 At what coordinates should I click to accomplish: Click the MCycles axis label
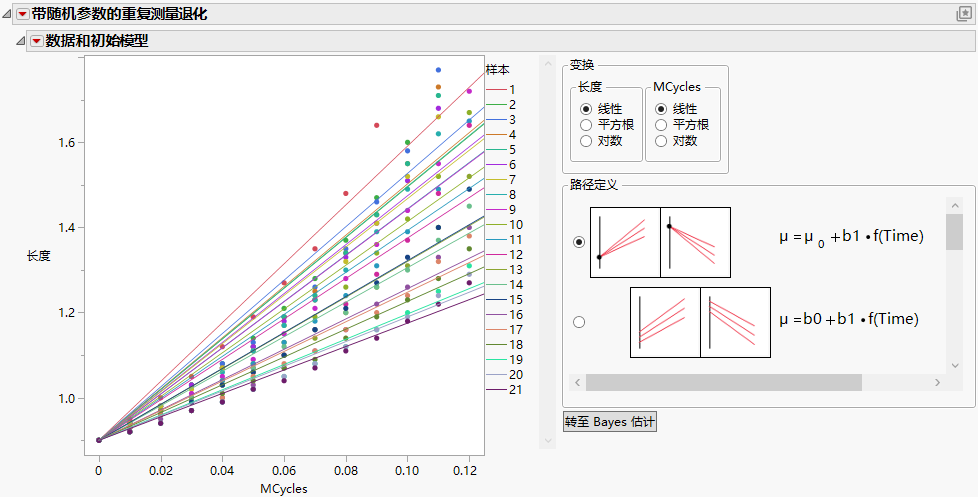click(284, 488)
